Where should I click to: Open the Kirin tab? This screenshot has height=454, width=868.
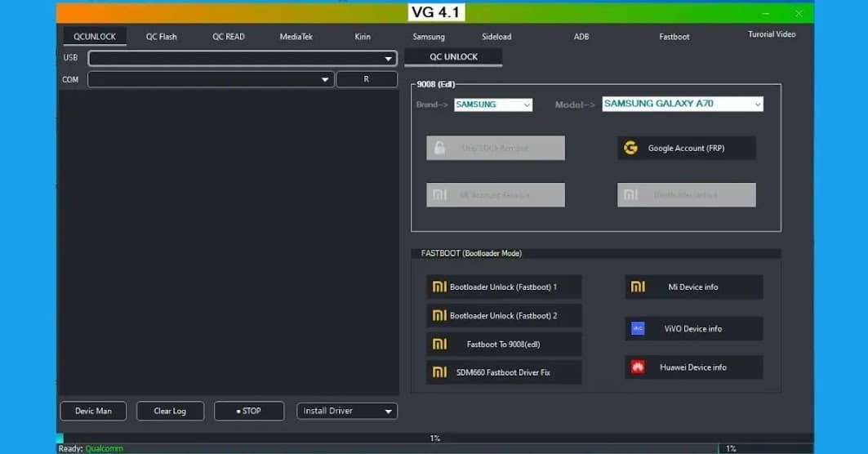(x=363, y=37)
